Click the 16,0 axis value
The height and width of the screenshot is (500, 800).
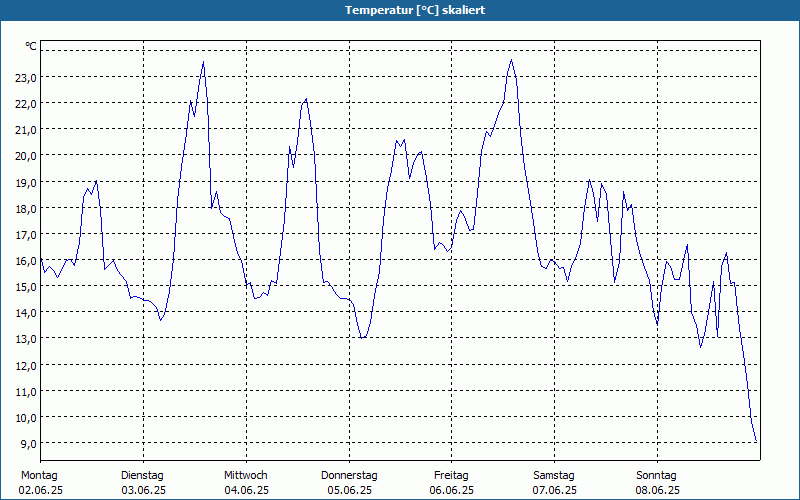[x=26, y=261]
